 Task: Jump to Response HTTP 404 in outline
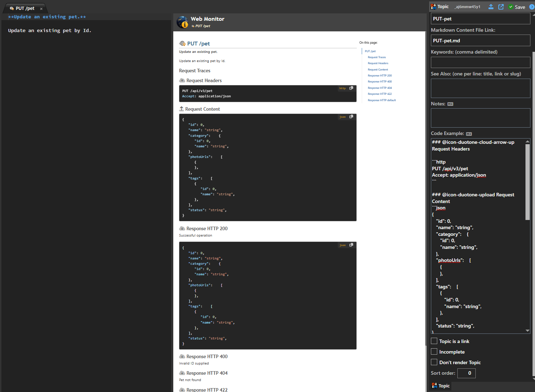[x=380, y=88]
